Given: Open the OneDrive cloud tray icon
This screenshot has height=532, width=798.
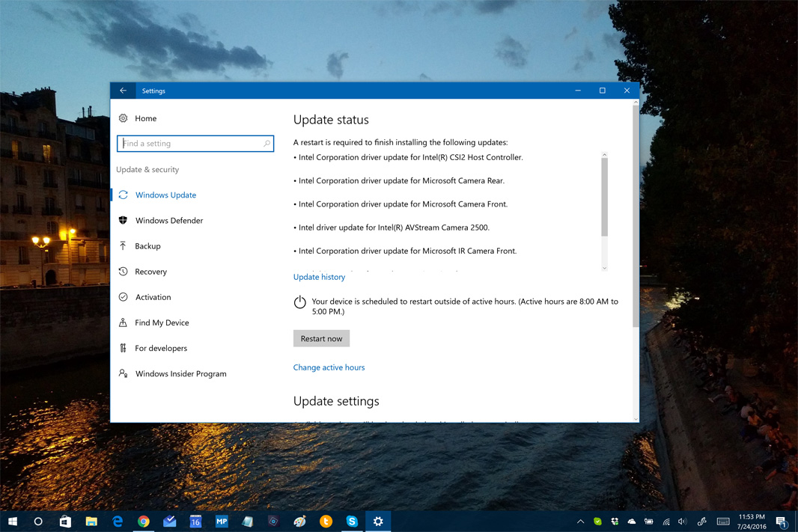Looking at the screenshot, I should 632,522.
